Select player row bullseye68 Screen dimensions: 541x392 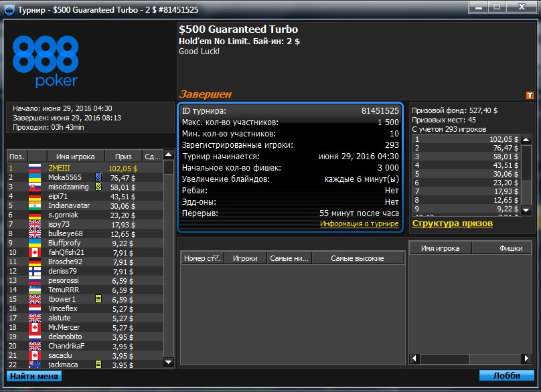pos(85,233)
